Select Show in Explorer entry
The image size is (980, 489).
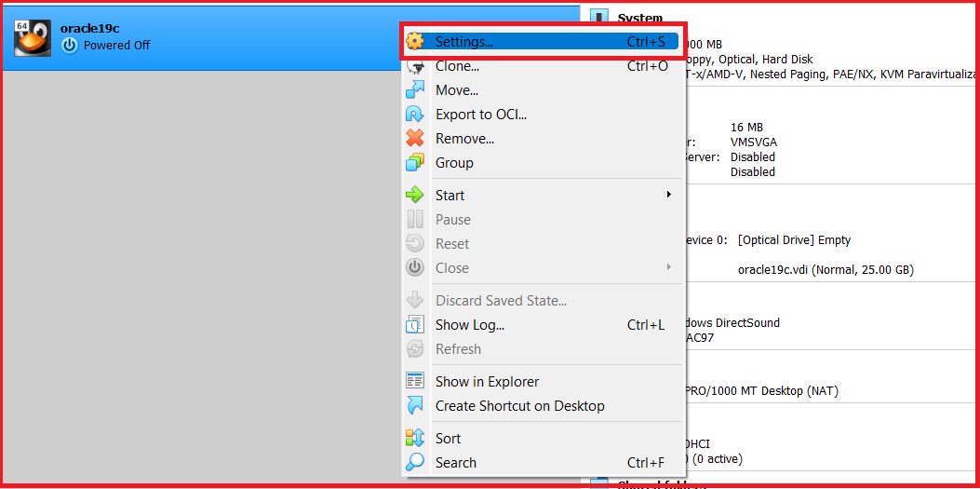pos(542,382)
